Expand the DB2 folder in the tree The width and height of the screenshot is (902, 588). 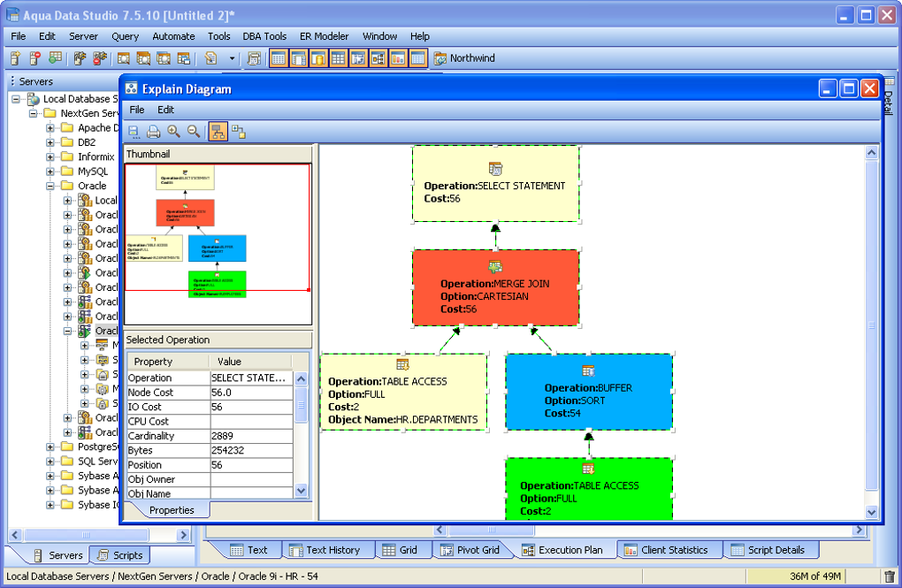[50, 142]
